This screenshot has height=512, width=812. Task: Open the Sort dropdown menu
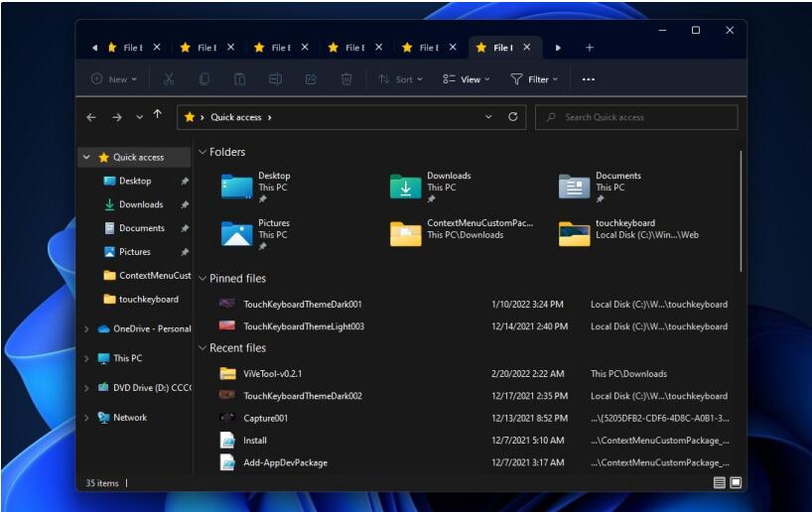tap(400, 79)
